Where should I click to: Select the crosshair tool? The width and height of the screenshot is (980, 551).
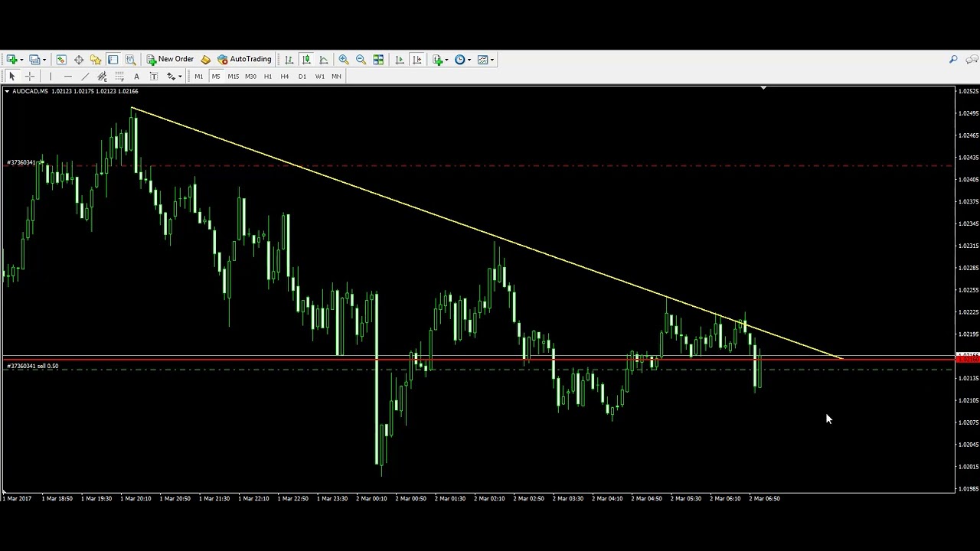click(x=30, y=76)
